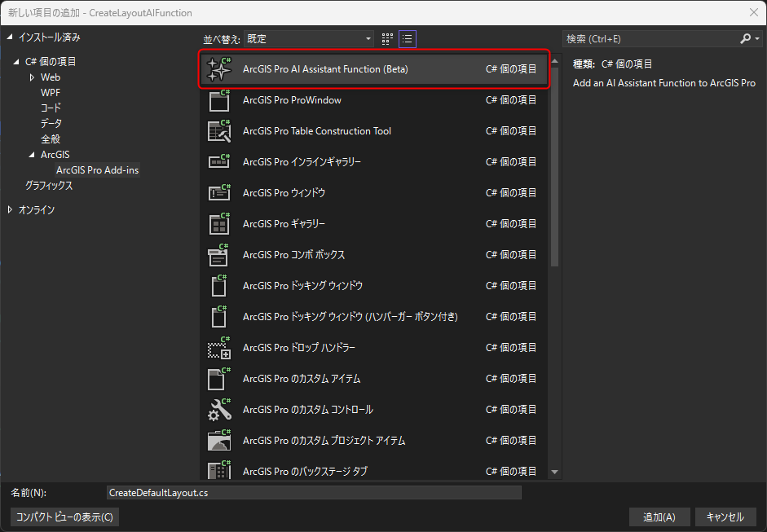Screen dimensions: 767x532
Task: Select ArcGIS Pro のカスタム コントロール text
Action: 308,409
